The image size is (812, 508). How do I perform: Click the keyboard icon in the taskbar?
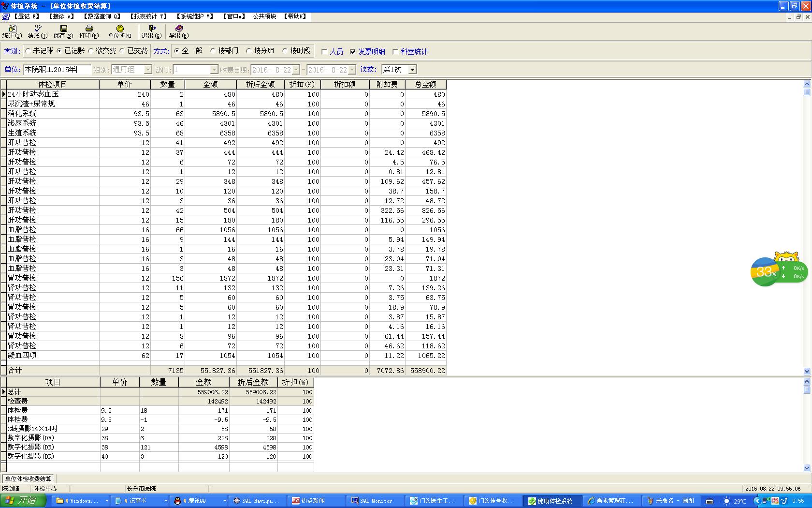(710, 501)
